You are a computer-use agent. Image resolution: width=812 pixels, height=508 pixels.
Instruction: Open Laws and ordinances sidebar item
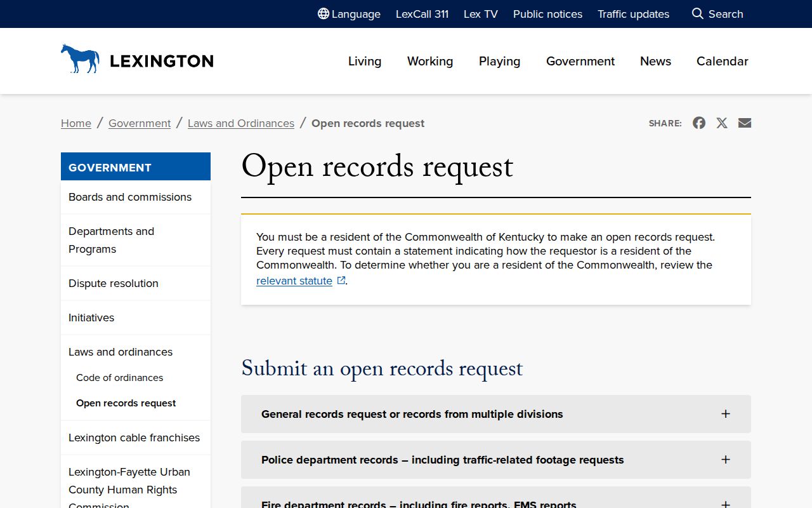(x=121, y=352)
